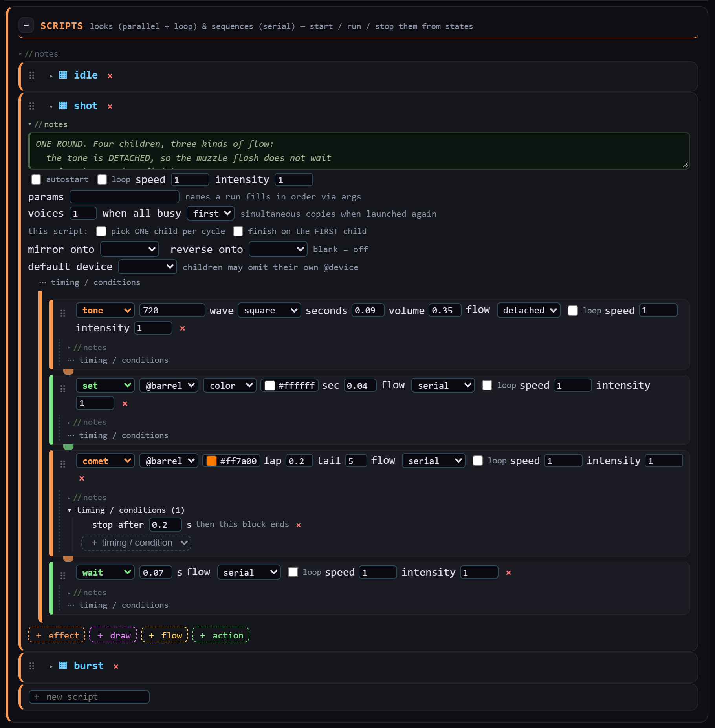Grab the shot script drag handle
Screen dimensions: 715x728
click(32, 106)
